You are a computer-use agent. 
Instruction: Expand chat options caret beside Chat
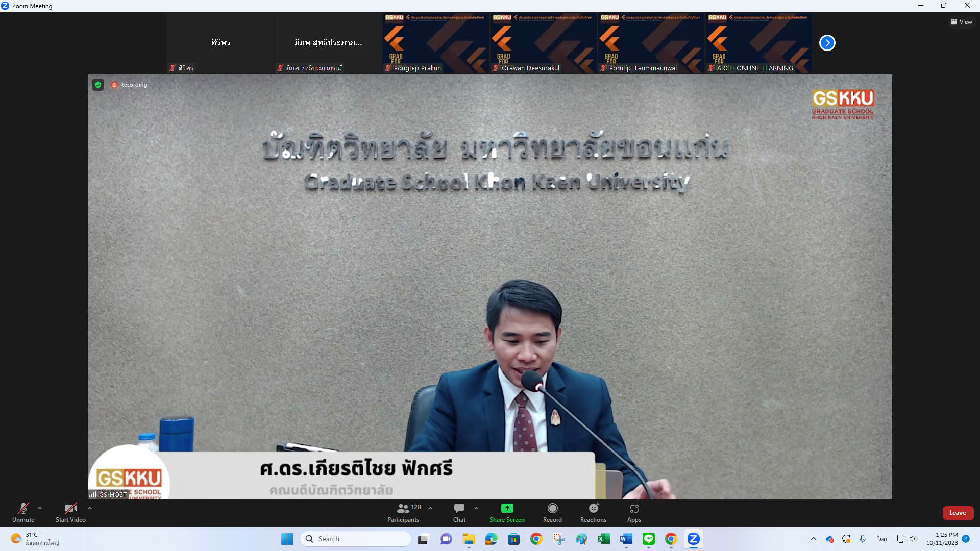[476, 508]
